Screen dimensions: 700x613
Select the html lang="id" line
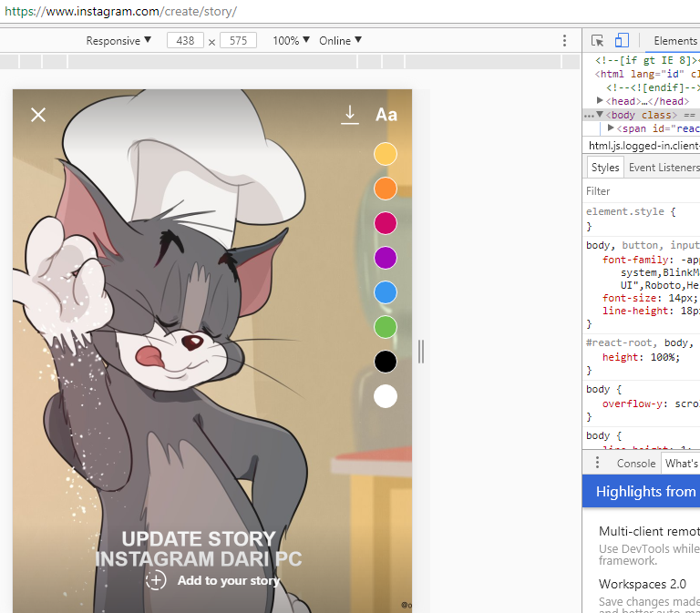[x=647, y=74]
